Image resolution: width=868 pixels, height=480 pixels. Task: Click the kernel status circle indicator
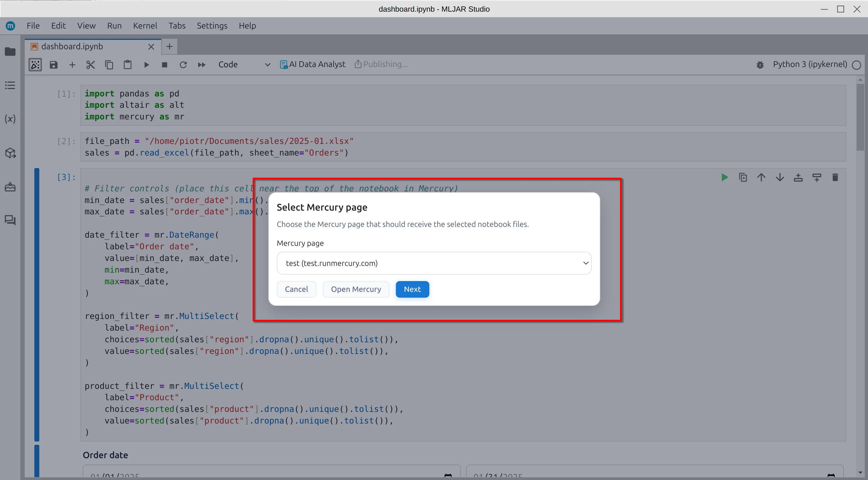856,65
